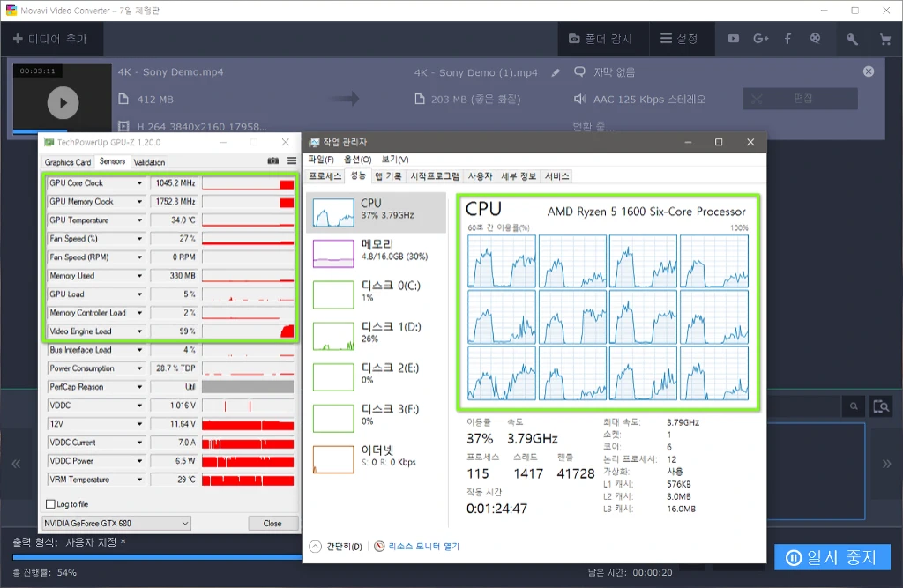Image resolution: width=903 pixels, height=588 pixels.
Task: Select Disk 1 (D:) in sidebar
Action: coord(377,336)
